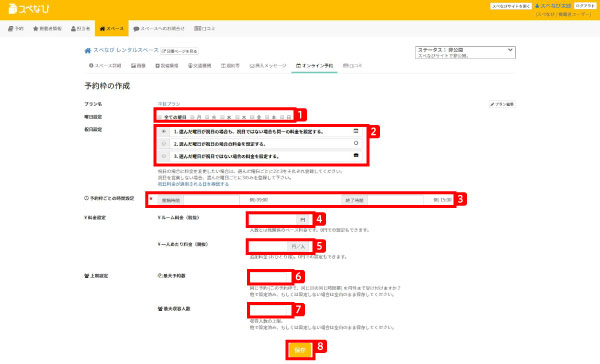Click the プラン編集 button

tap(502, 104)
